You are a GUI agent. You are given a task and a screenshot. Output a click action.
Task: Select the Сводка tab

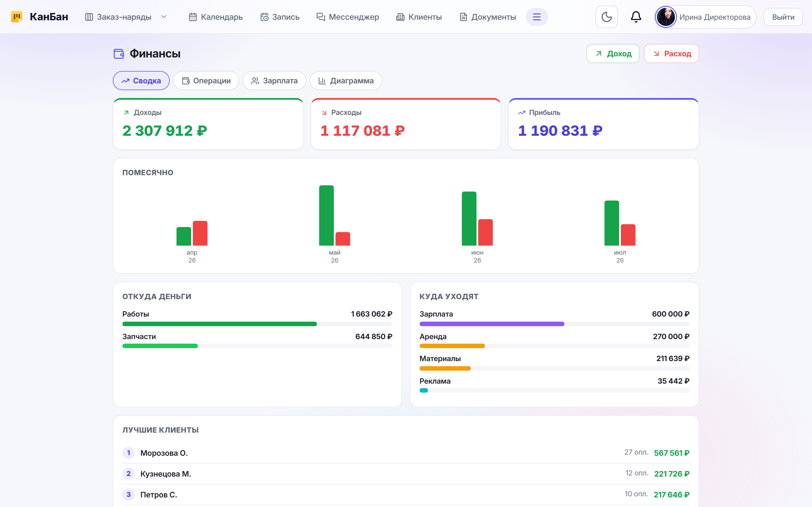(141, 81)
